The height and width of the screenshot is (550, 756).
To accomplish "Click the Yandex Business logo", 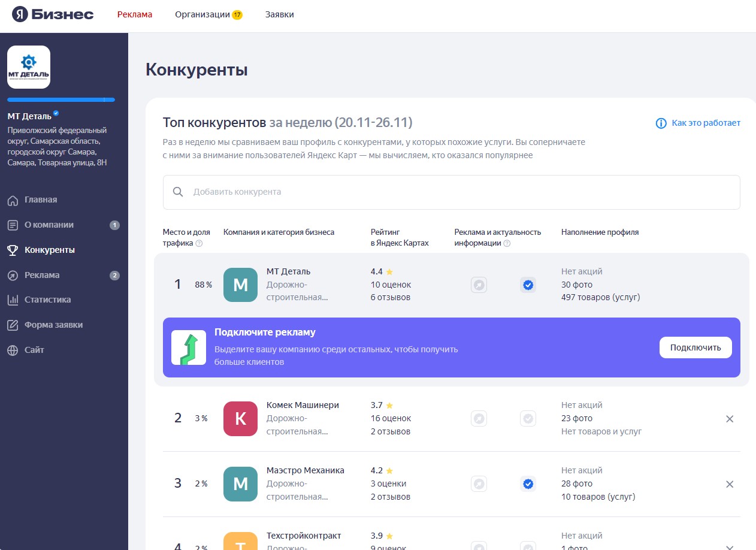I will click(x=53, y=14).
